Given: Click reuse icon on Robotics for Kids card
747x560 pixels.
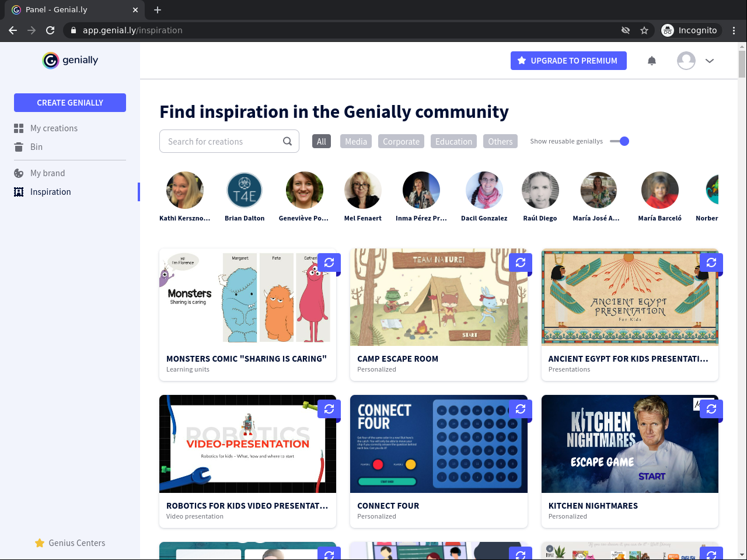Looking at the screenshot, I should pyautogui.click(x=329, y=409).
